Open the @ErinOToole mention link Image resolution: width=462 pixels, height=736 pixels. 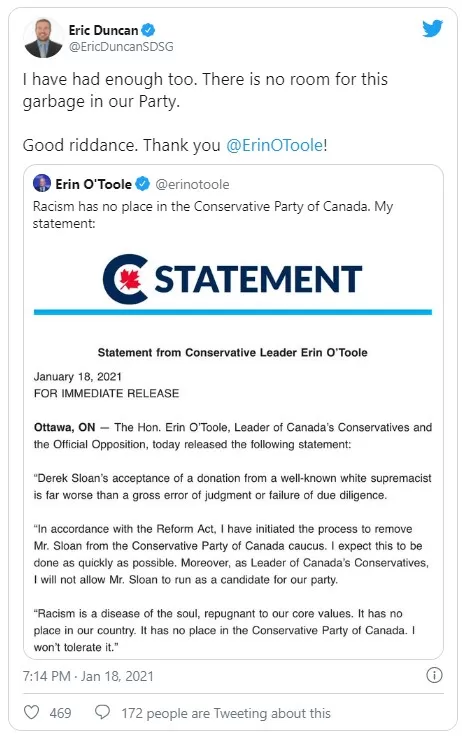tap(275, 145)
